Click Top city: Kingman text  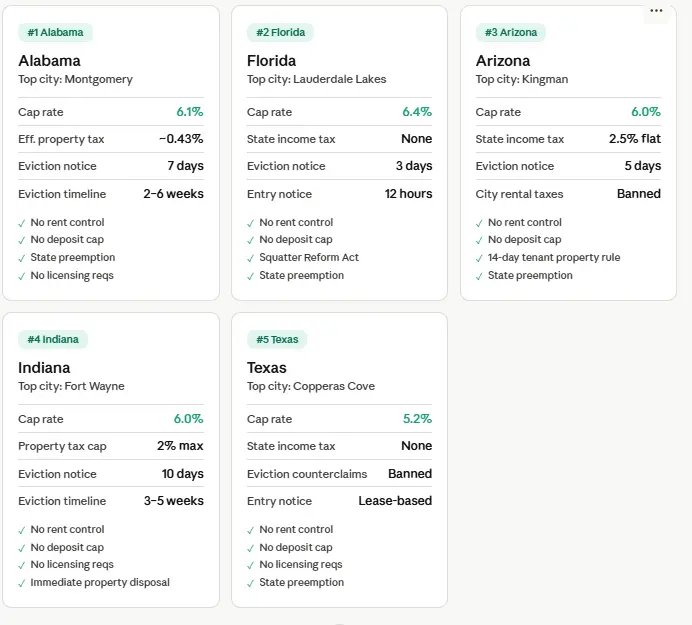pyautogui.click(x=524, y=79)
